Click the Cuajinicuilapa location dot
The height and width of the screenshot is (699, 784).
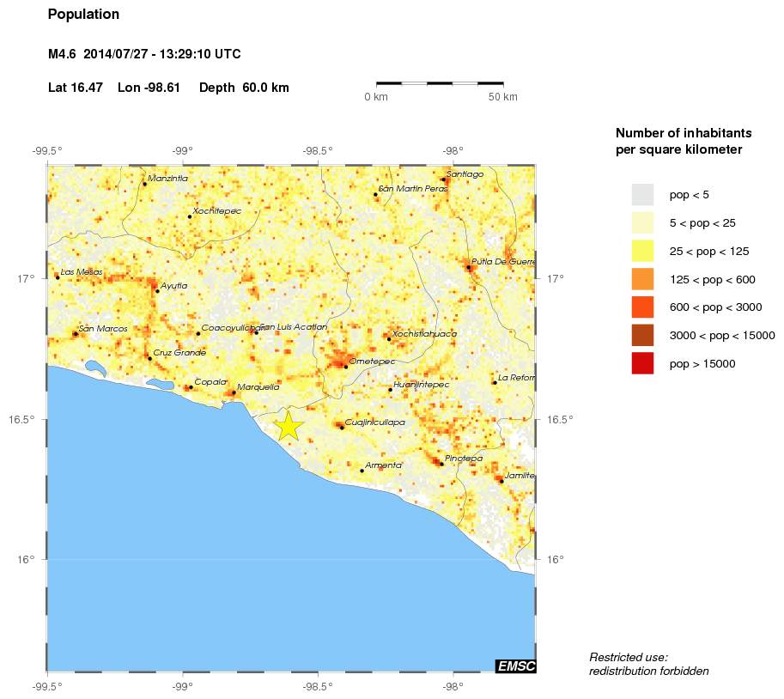(342, 428)
